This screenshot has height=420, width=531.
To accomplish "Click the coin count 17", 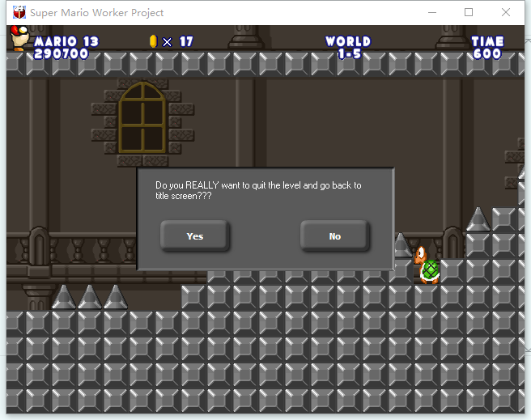I will [186, 41].
